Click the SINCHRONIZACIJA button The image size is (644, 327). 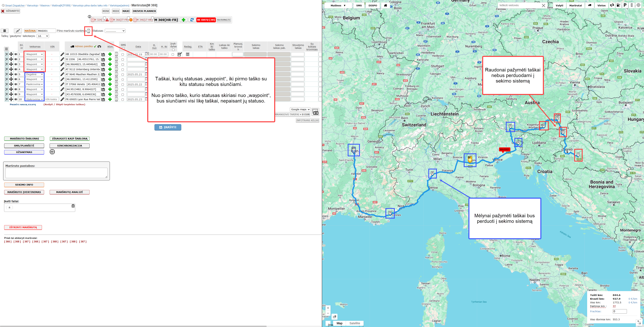point(69,146)
